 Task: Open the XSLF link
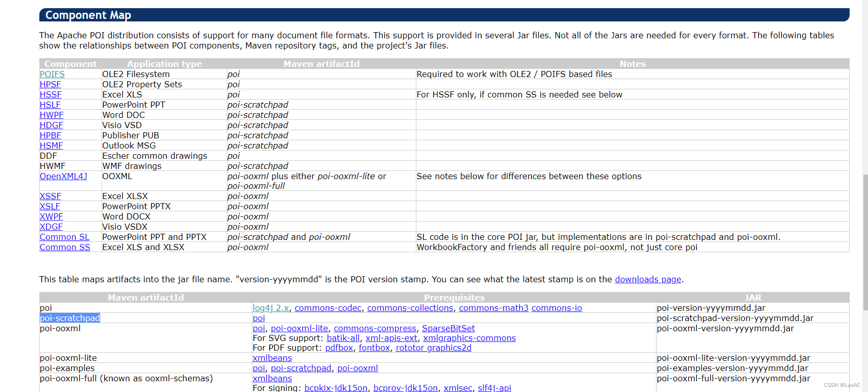click(x=50, y=206)
